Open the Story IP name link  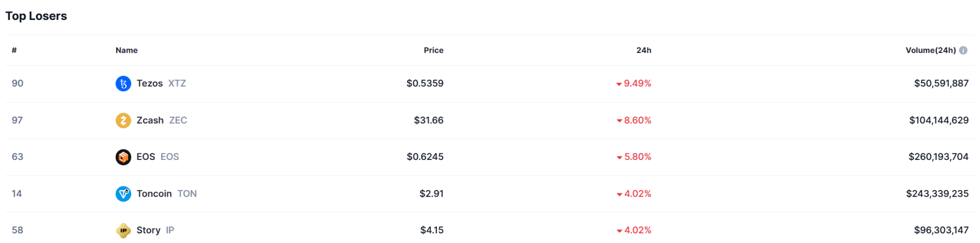click(x=155, y=230)
